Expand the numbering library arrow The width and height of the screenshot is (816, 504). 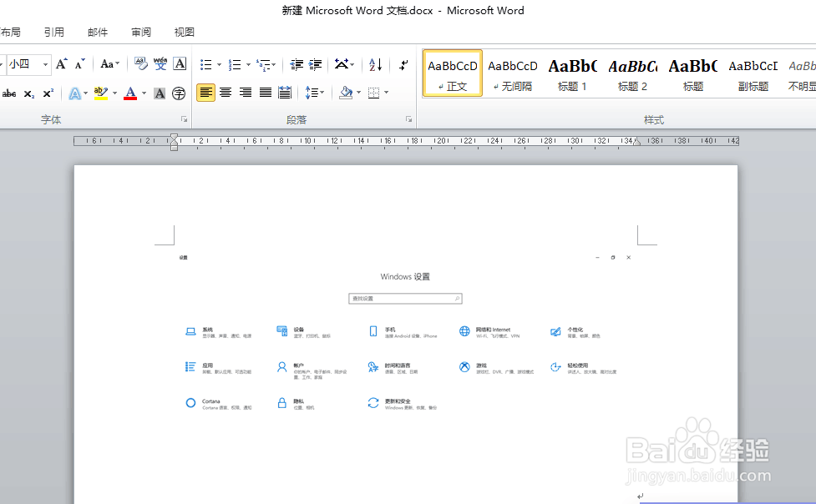tap(248, 64)
